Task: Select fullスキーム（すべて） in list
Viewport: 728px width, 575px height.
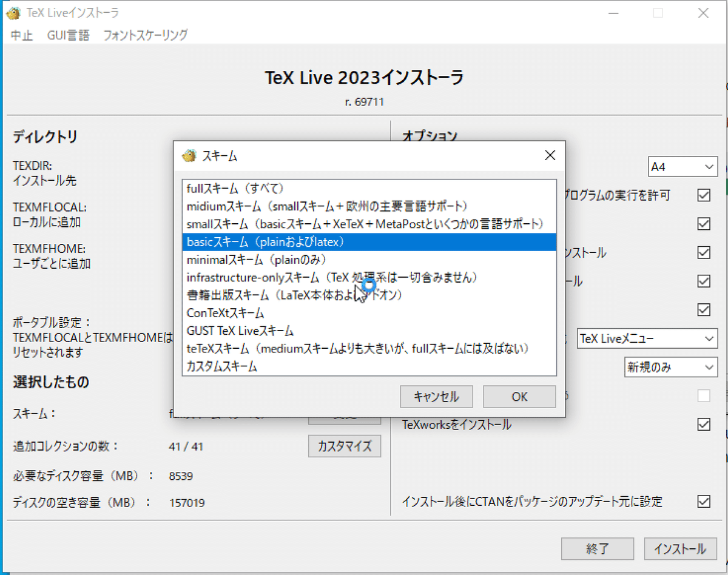Action: pos(369,189)
